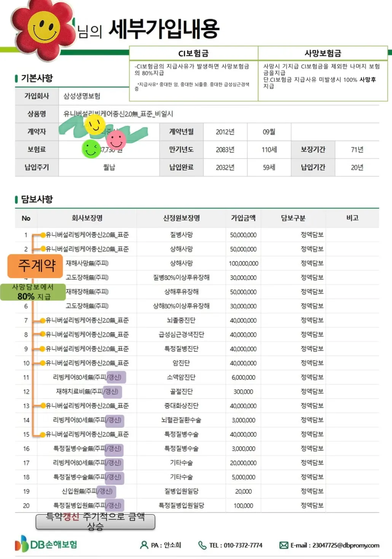Click the 담보사항 section heading
The image size is (392, 559).
pyautogui.click(x=37, y=199)
